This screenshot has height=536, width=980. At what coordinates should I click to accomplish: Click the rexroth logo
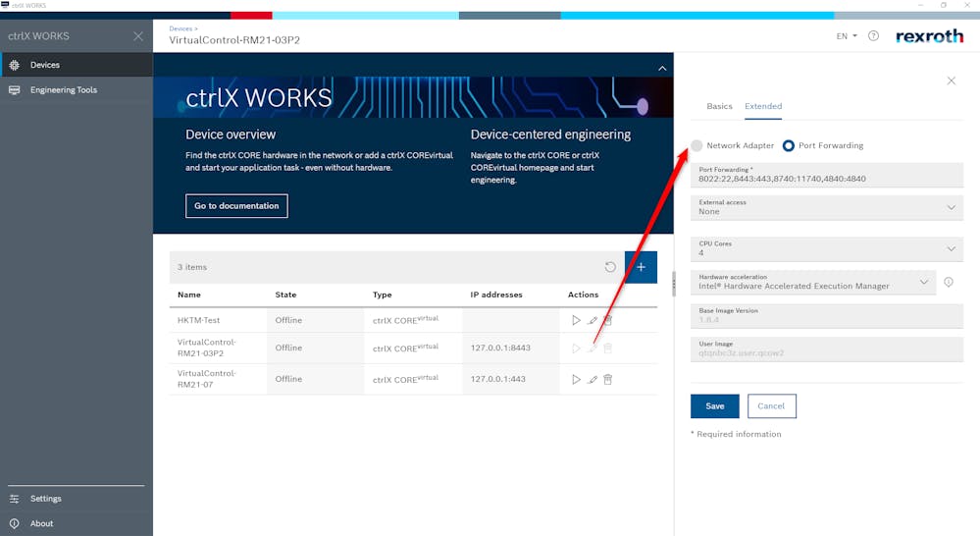point(929,36)
